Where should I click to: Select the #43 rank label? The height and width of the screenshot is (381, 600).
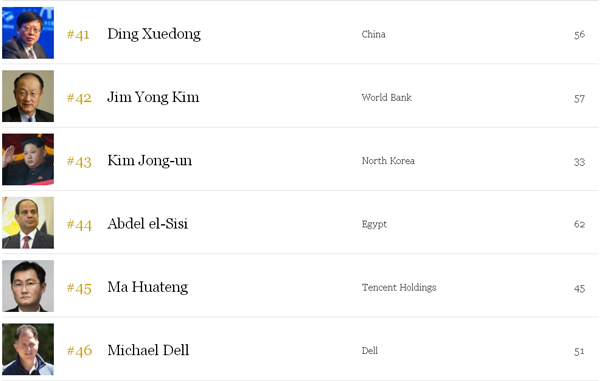pyautogui.click(x=79, y=162)
